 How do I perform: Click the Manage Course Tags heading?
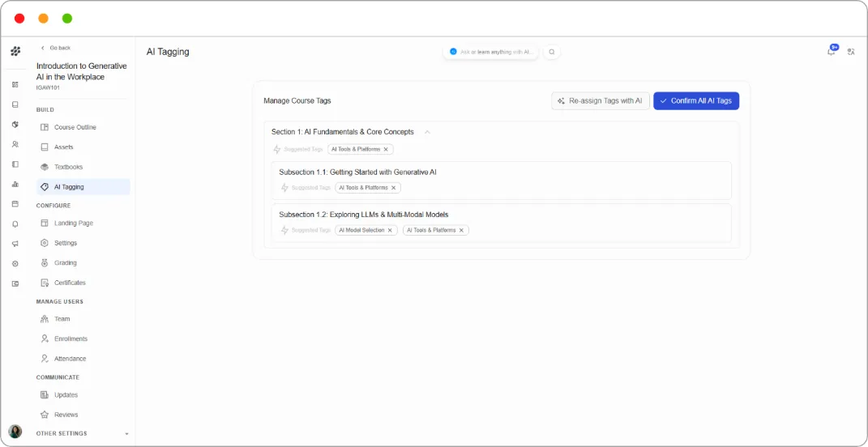point(297,101)
